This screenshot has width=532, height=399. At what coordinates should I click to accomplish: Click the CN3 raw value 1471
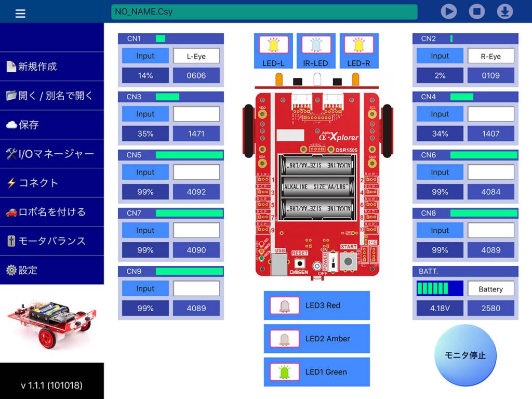tap(196, 134)
